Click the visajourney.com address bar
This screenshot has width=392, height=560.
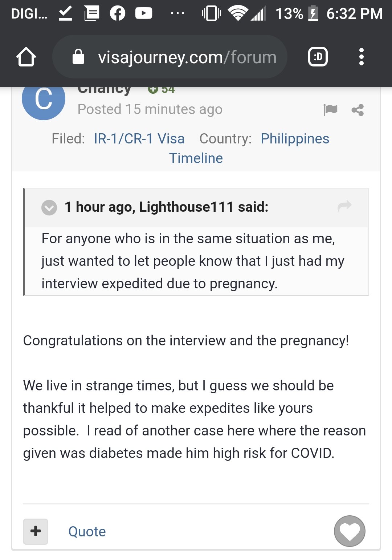pyautogui.click(x=170, y=57)
